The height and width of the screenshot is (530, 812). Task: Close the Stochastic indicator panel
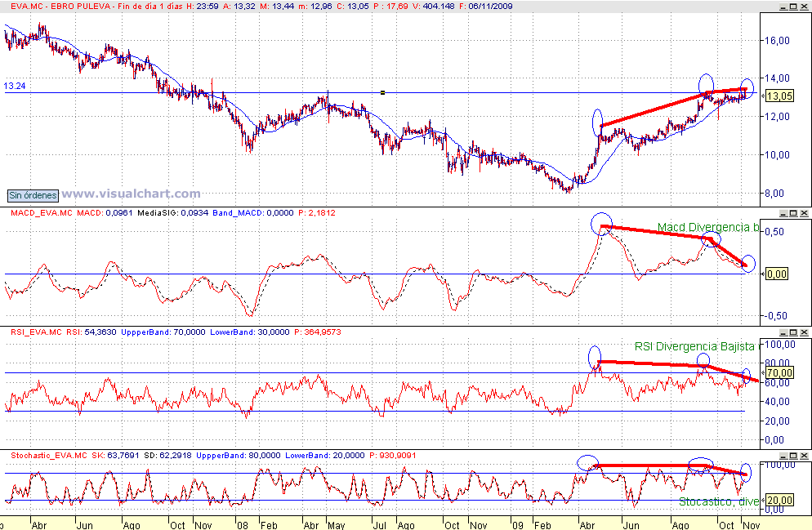pos(804,456)
